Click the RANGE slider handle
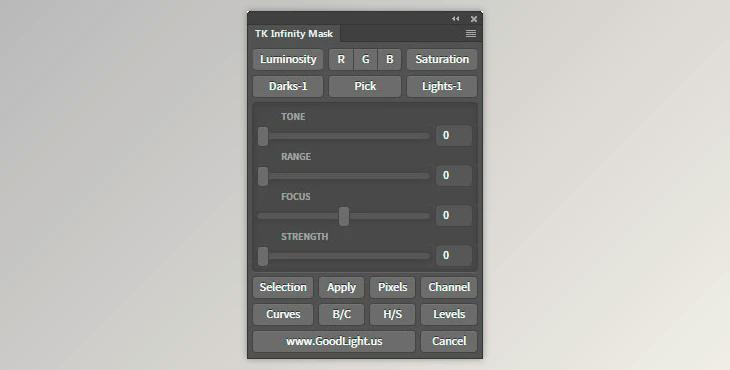 click(x=263, y=176)
